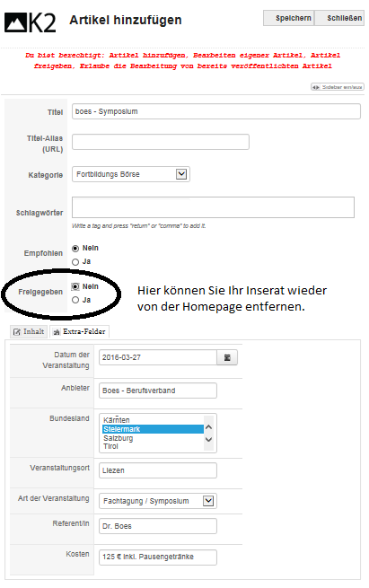Select Nein for Freigegeben

75,286
